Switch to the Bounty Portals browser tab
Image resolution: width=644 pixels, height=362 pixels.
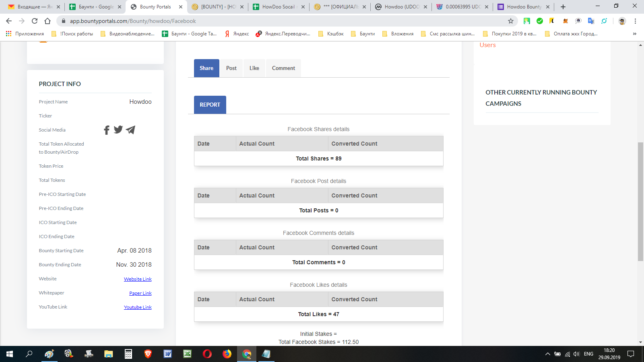click(155, 7)
